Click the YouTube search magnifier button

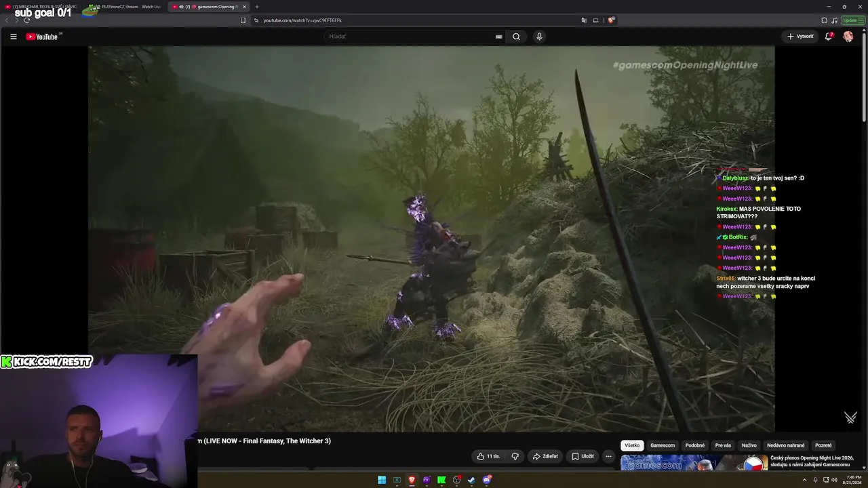coord(516,37)
